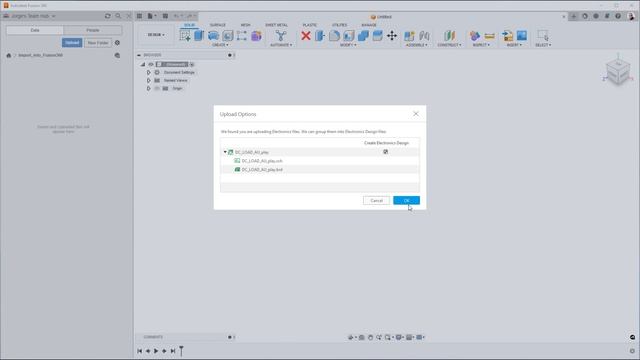The image size is (640, 360).
Task: Toggle visibility eye of root component
Action: point(151,64)
